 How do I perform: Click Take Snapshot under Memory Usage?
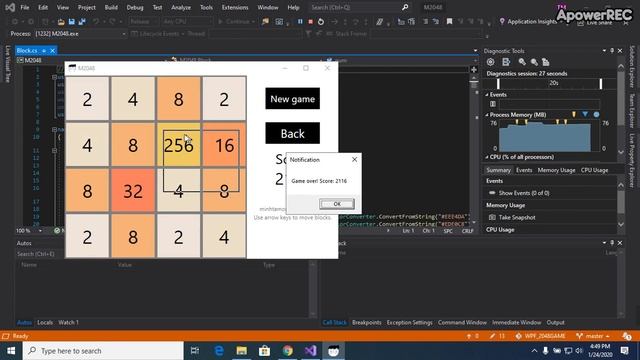coord(517,218)
